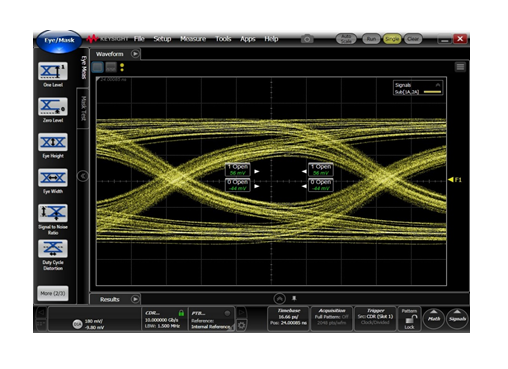
Task: Open the Trigger settings panel
Action: pos(375,318)
